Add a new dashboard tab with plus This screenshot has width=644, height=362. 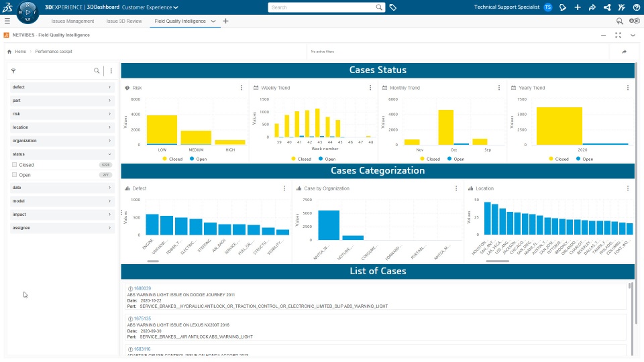pos(225,21)
